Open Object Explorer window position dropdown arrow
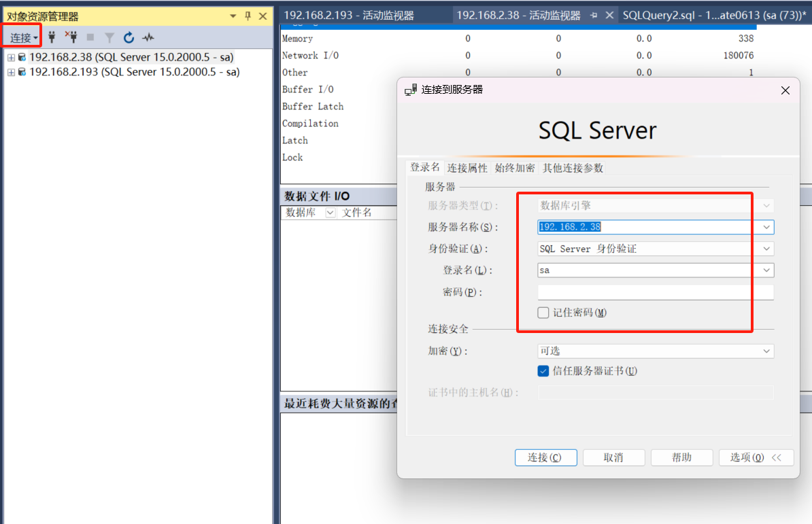The height and width of the screenshot is (524, 812). [233, 16]
